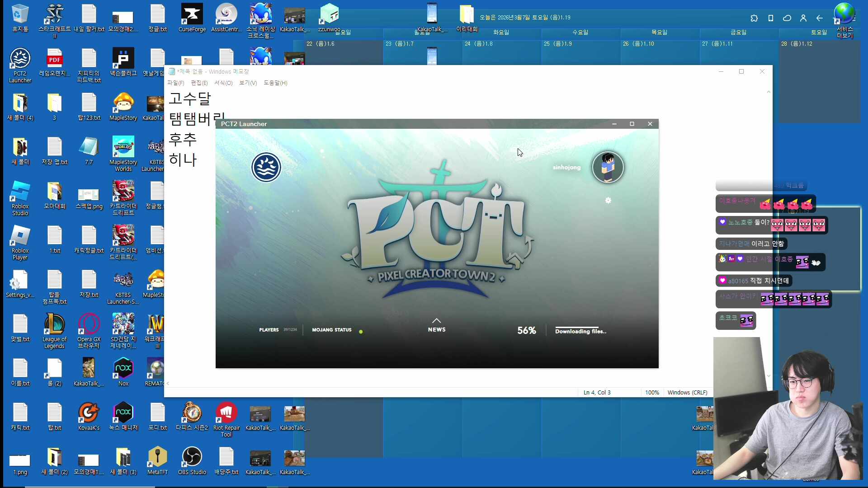Click the download progress bar
The width and height of the screenshot is (868, 488).
(x=577, y=327)
